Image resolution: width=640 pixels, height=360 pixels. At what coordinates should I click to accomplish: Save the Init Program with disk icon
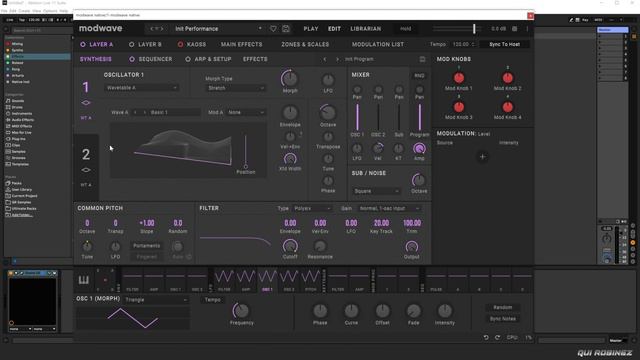[422, 60]
